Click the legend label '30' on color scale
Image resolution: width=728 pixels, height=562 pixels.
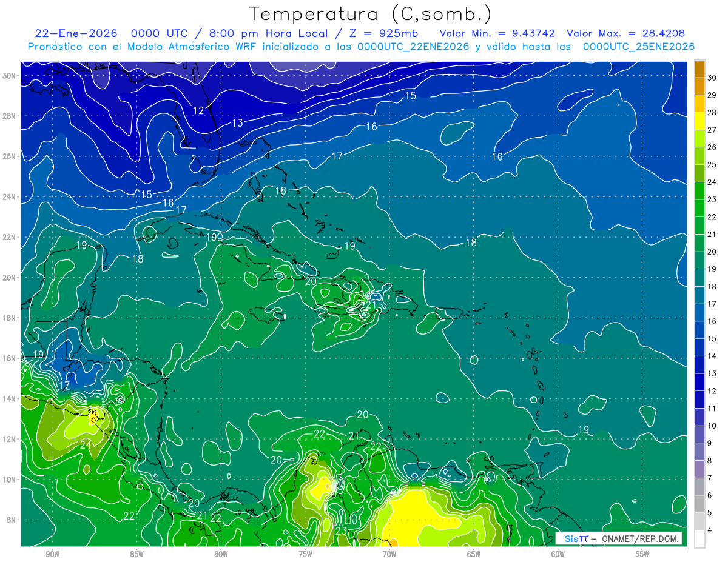[x=712, y=78]
